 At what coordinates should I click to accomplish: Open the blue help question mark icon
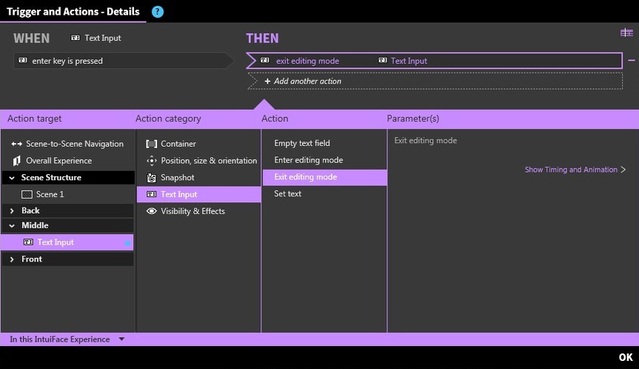pyautogui.click(x=157, y=12)
